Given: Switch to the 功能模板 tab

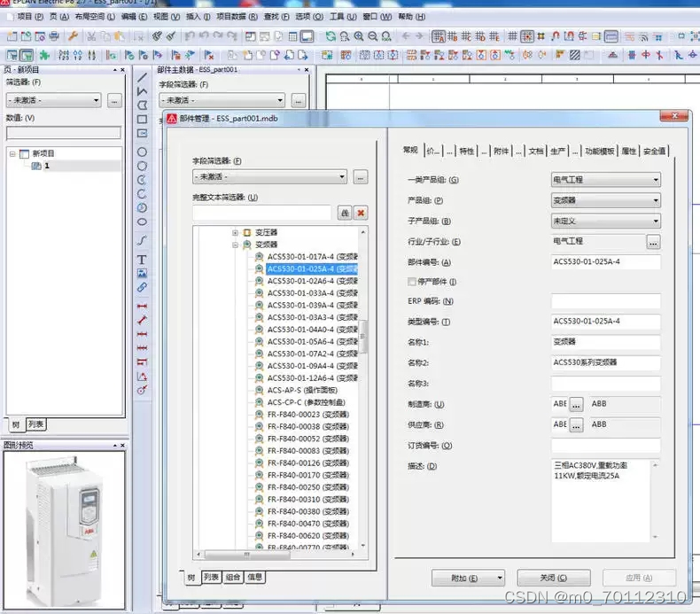Looking at the screenshot, I should tap(599, 151).
